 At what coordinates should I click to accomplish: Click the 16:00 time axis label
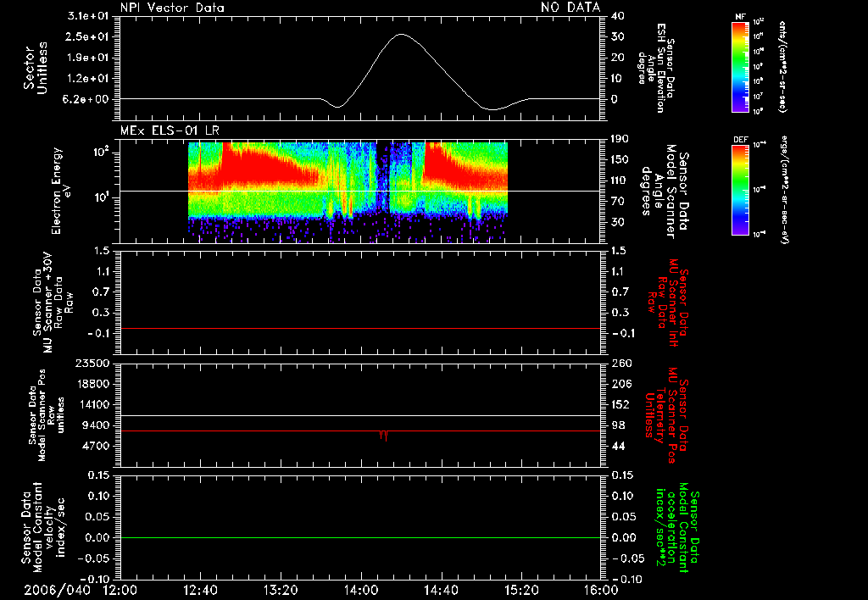(x=601, y=591)
